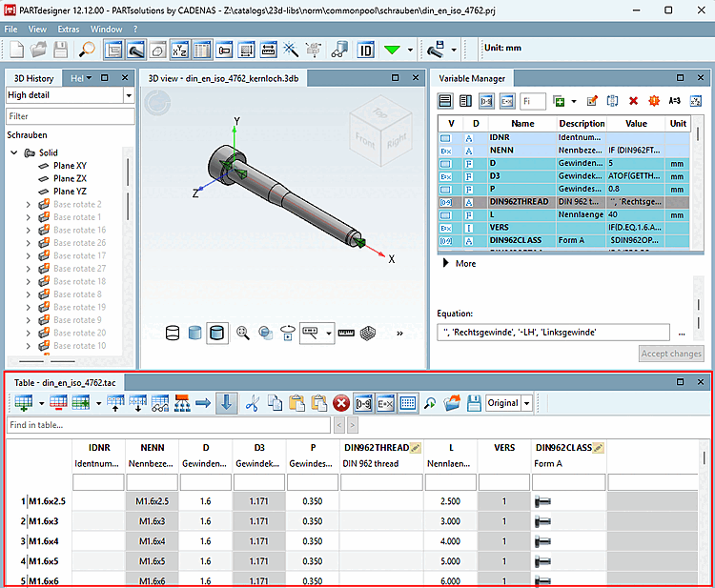Click the ellipsis button beside Equation

(682, 334)
